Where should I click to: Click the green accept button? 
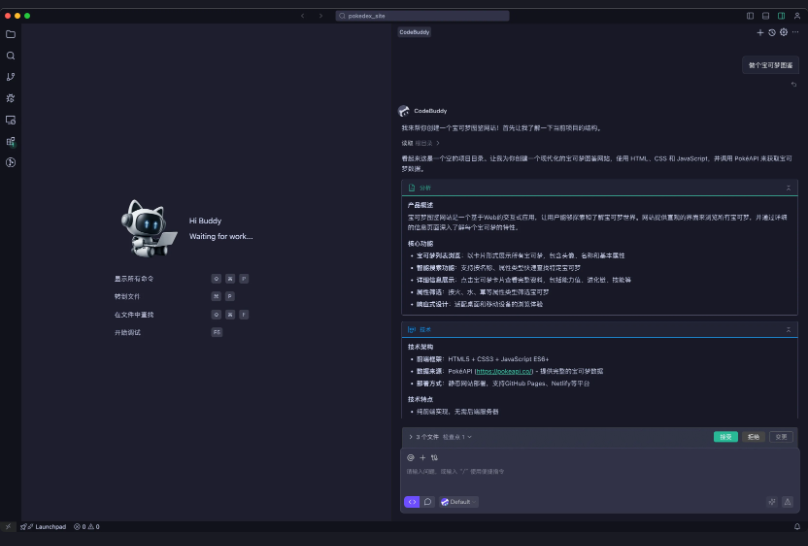(725, 437)
